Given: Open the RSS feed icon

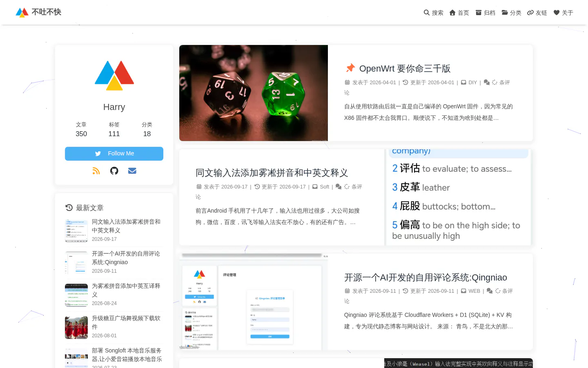Looking at the screenshot, I should [x=96, y=171].
